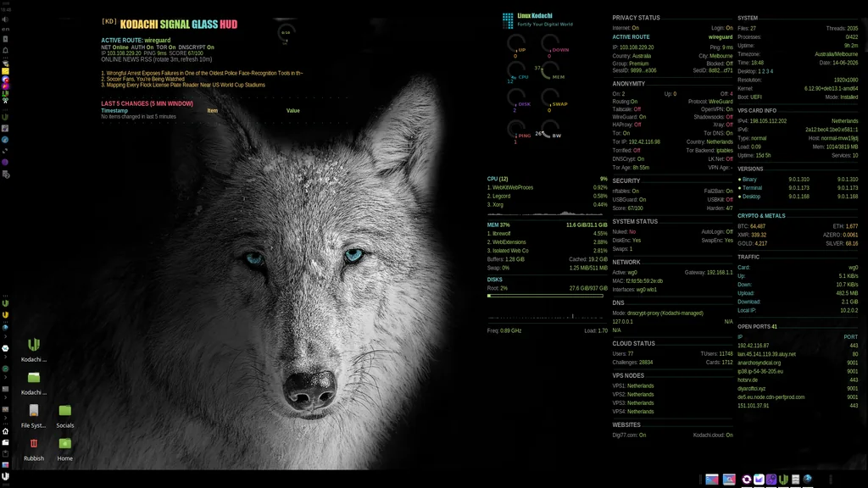Click 'anarchosyndical.org' in open ports list
The height and width of the screenshot is (488, 868).
point(759,363)
